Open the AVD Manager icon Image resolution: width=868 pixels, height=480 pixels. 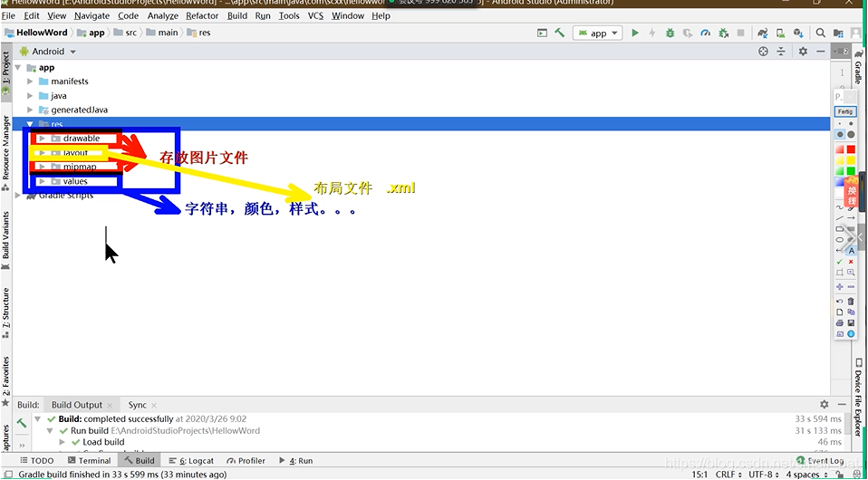pyautogui.click(x=780, y=33)
